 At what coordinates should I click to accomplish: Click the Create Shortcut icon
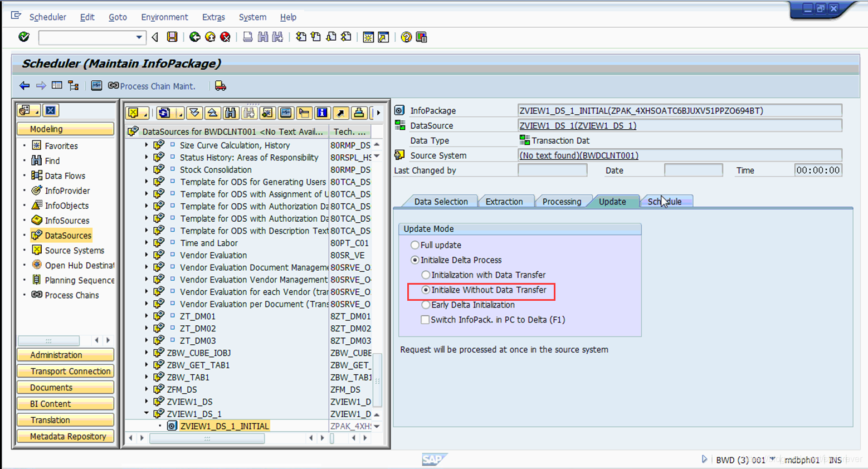(x=383, y=37)
